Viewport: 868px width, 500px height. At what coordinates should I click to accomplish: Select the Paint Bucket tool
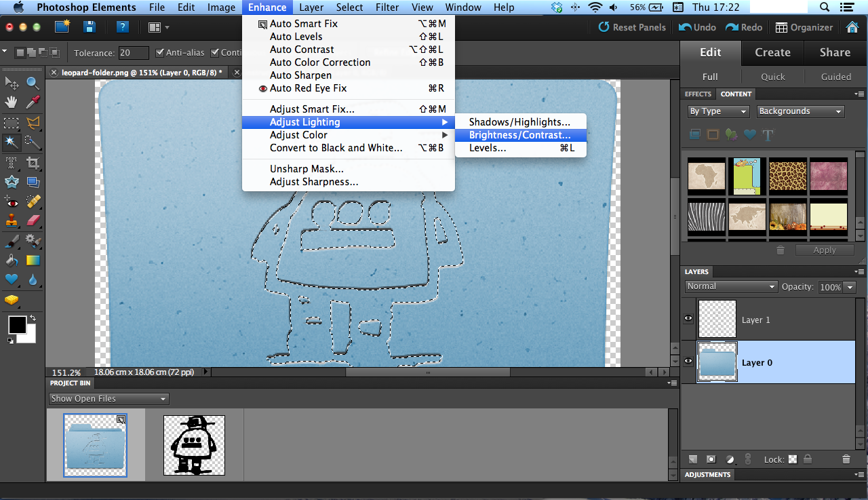tap(12, 260)
